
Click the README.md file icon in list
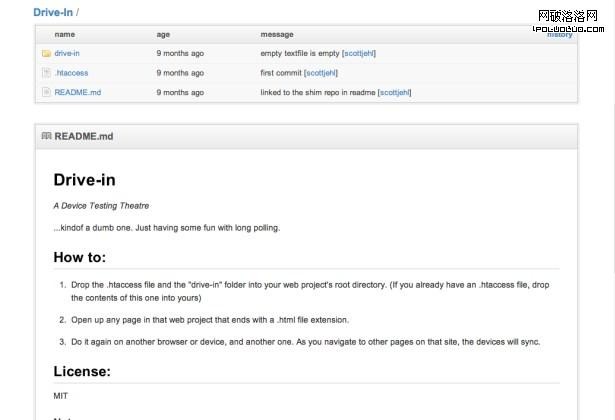click(46, 92)
